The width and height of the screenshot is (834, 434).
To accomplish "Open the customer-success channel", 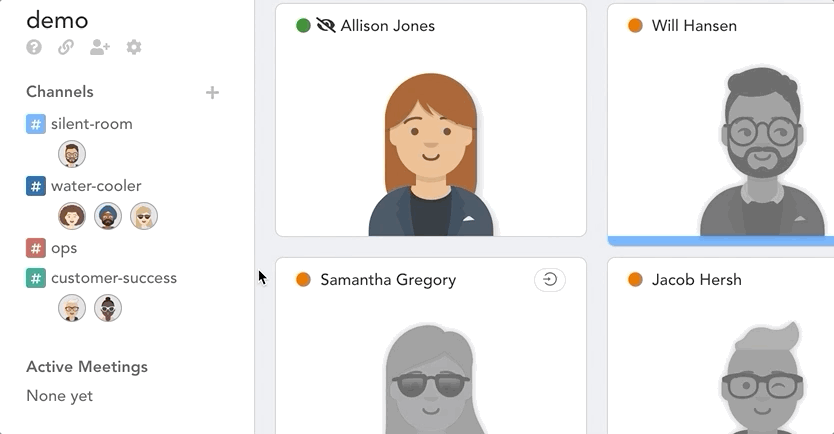I will [x=114, y=278].
